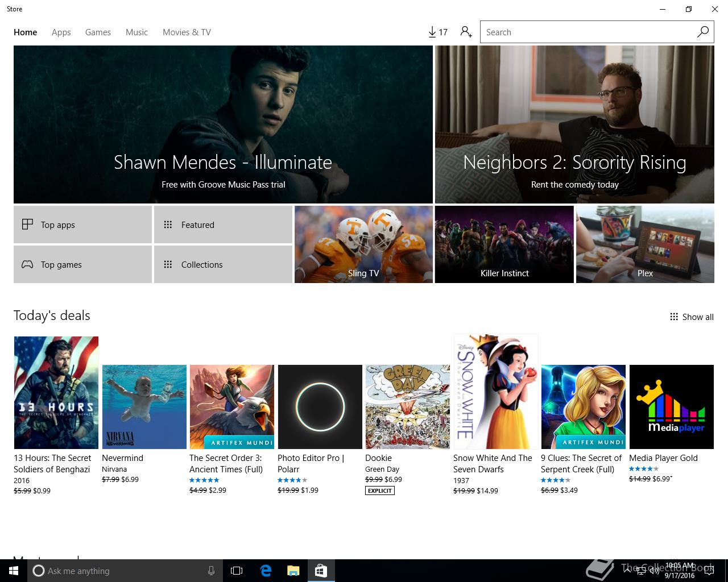Open File Explorer from taskbar
This screenshot has height=582, width=728.
pyautogui.click(x=293, y=571)
